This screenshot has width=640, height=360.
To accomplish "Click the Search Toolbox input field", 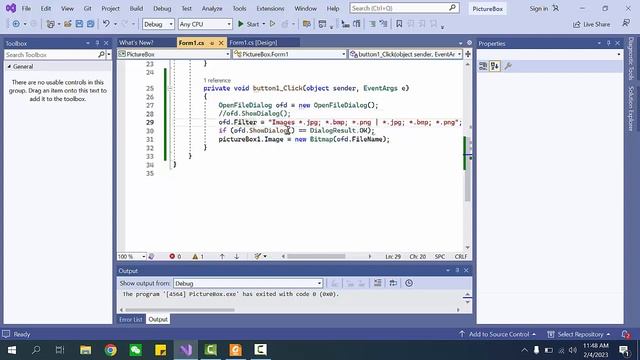I will tap(51, 54).
